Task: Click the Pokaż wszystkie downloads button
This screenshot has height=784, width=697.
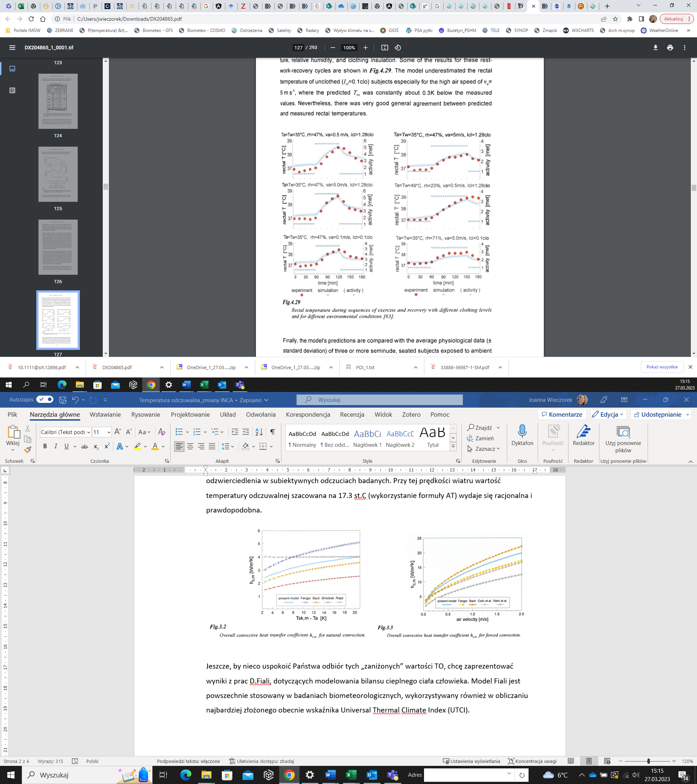Action: tap(662, 367)
